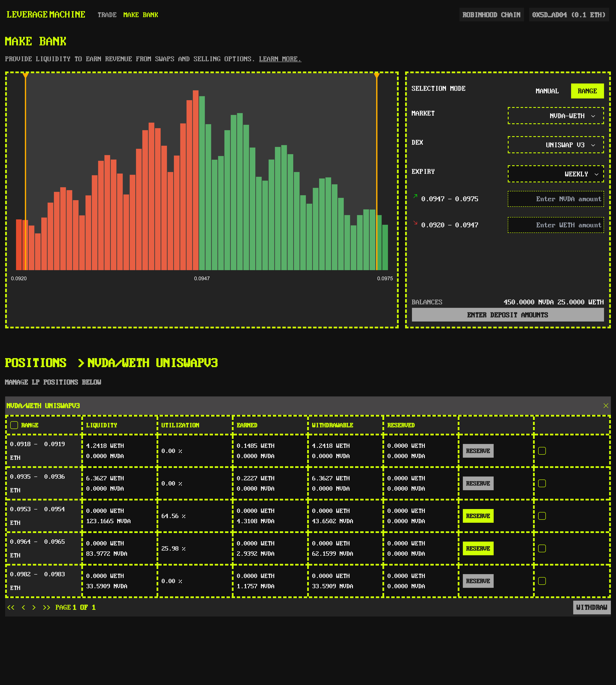This screenshot has height=685, width=616.
Task: Open the Make Bank tab
Action: (x=141, y=15)
